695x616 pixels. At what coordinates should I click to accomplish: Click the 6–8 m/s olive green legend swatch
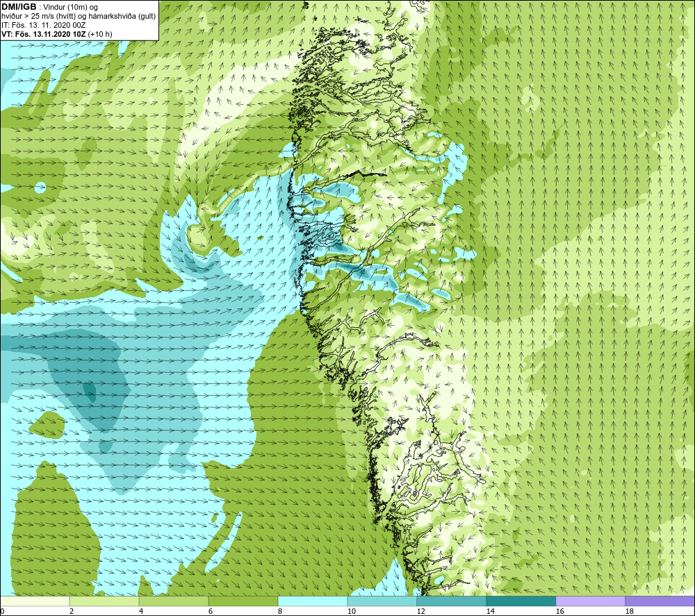243,601
